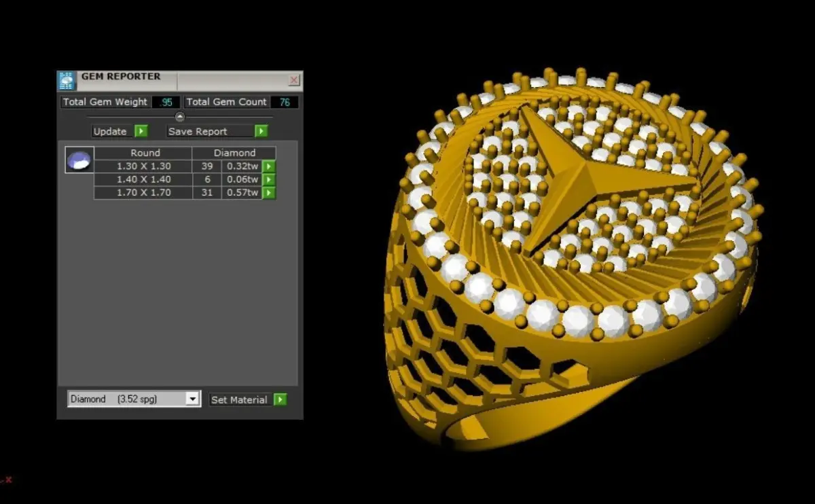Click the green arrow beside Update
The width and height of the screenshot is (815, 504).
click(141, 131)
